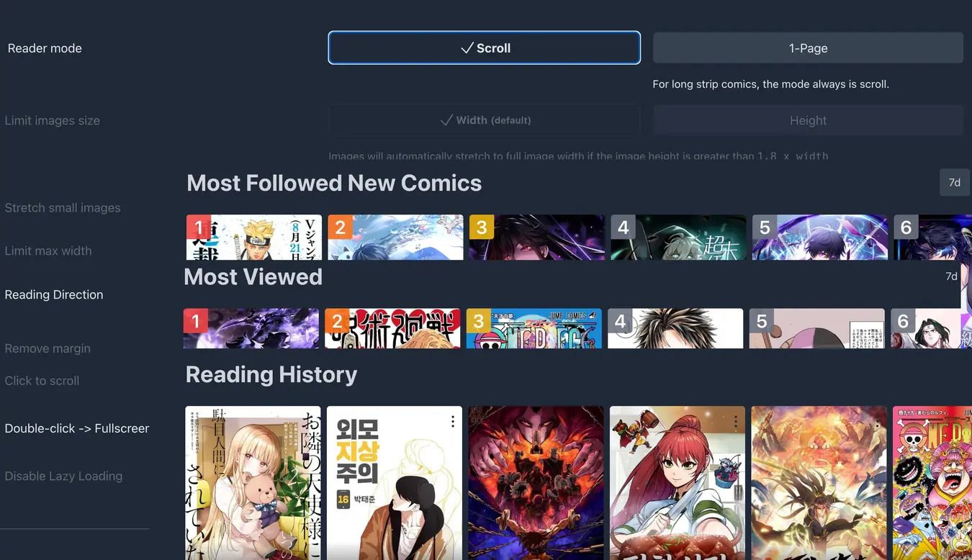
Task: Open 7d period dropdown for Most Viewed
Action: coord(951,276)
